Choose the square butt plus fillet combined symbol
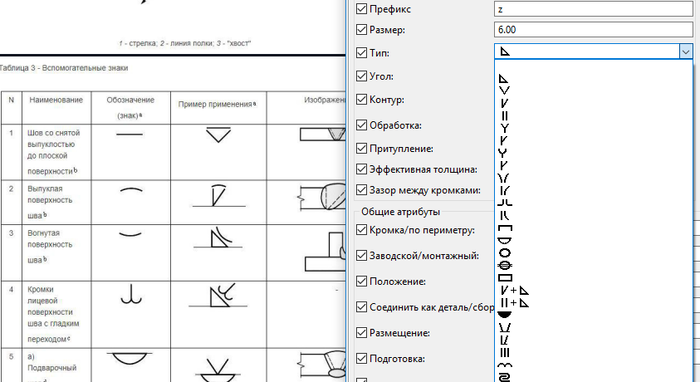 pos(514,303)
